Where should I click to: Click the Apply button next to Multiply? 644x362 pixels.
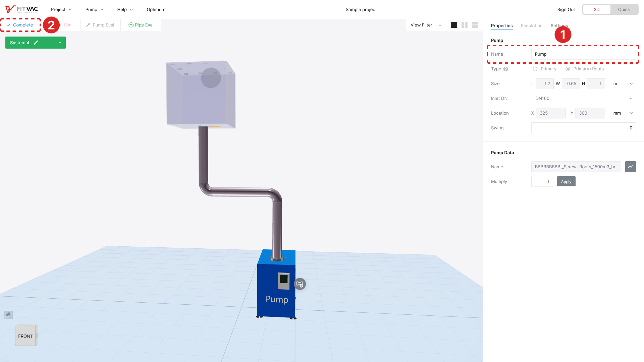pos(566,181)
